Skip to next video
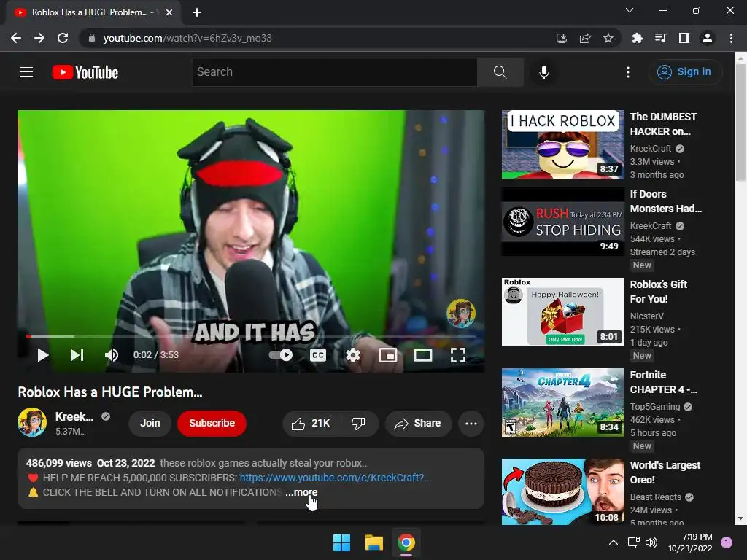This screenshot has height=560, width=747. tap(77, 355)
